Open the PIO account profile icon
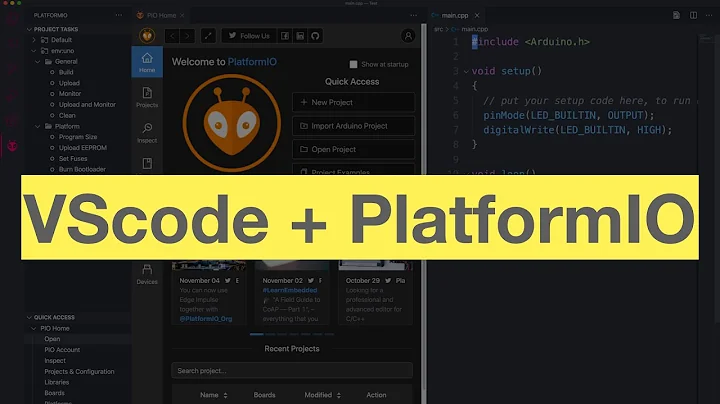 (x=408, y=36)
